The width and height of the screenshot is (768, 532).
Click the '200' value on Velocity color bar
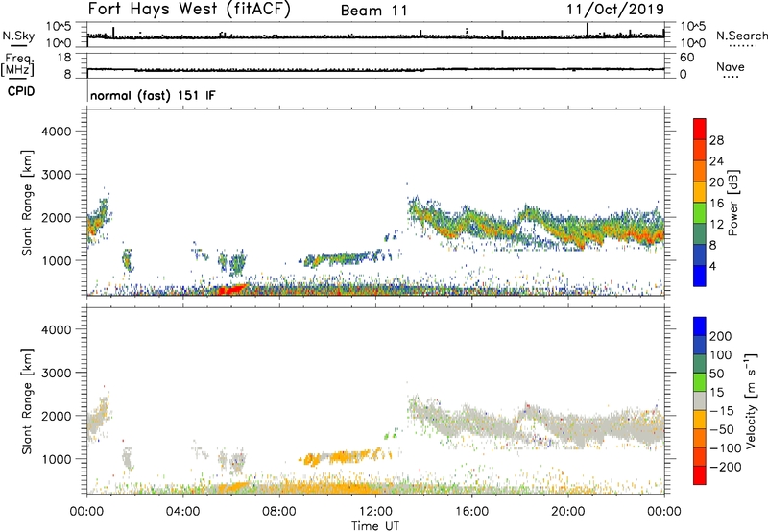[x=721, y=336]
